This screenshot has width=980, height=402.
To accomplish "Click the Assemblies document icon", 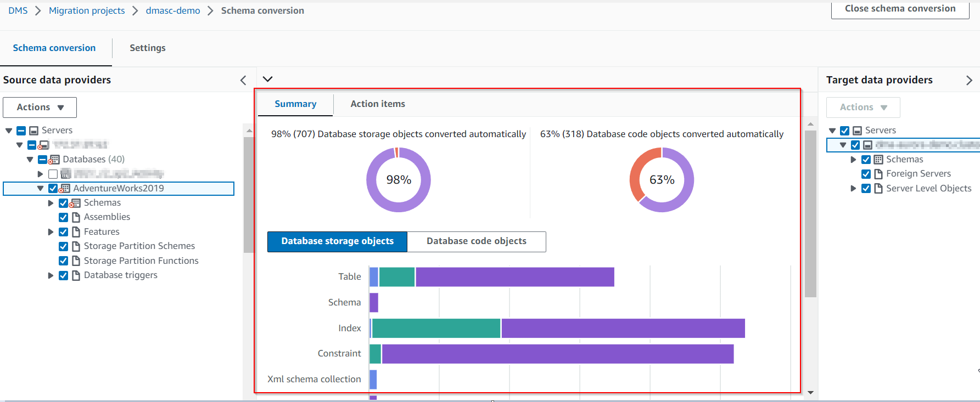I will [76, 217].
